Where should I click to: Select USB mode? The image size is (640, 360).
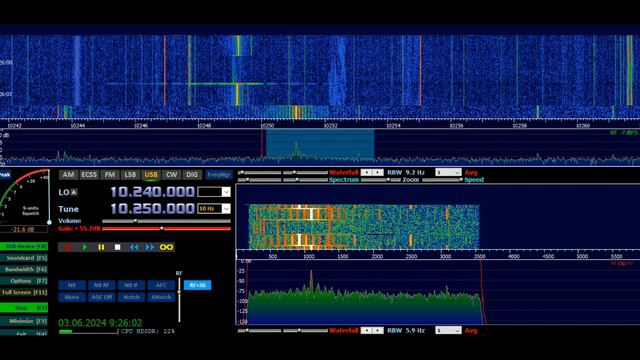[x=151, y=175]
